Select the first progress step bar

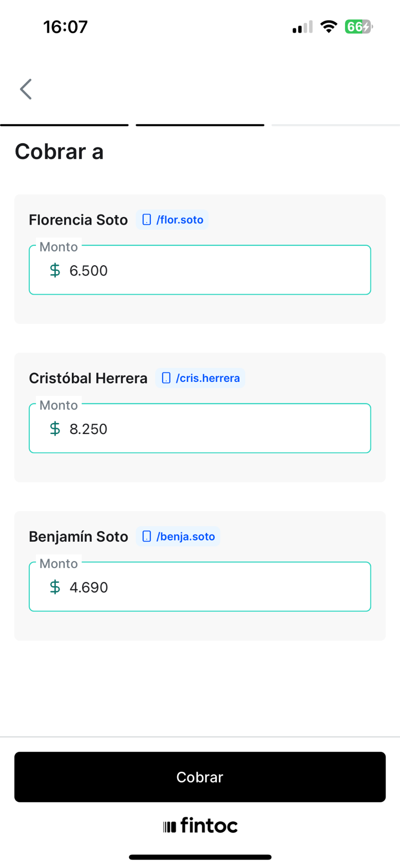pos(64,125)
